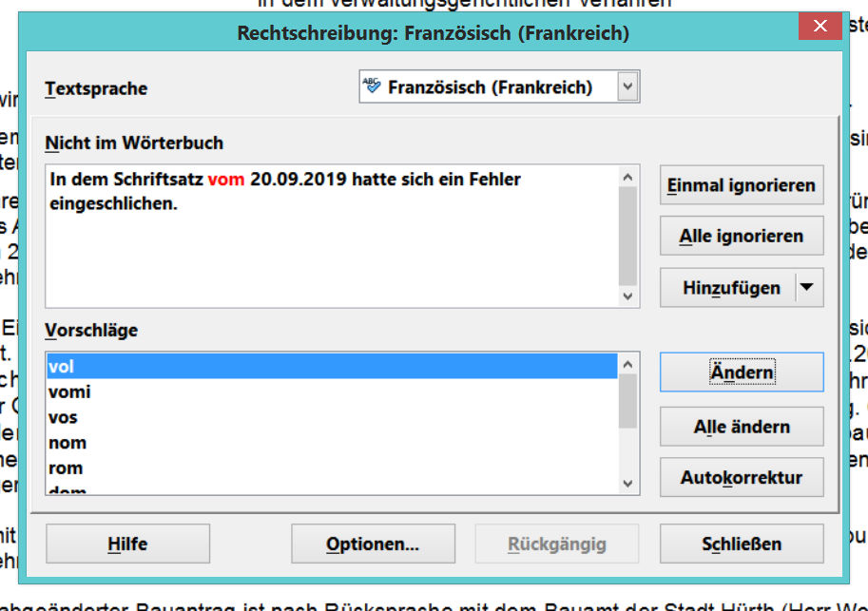Click the Ändern button
Screen dimensions: 868x611
(x=742, y=372)
